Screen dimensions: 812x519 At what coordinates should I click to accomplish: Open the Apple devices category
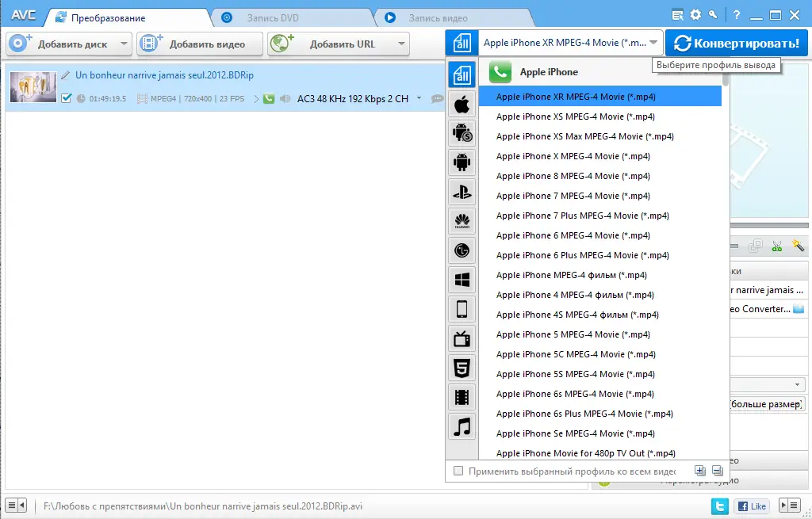pos(462,105)
